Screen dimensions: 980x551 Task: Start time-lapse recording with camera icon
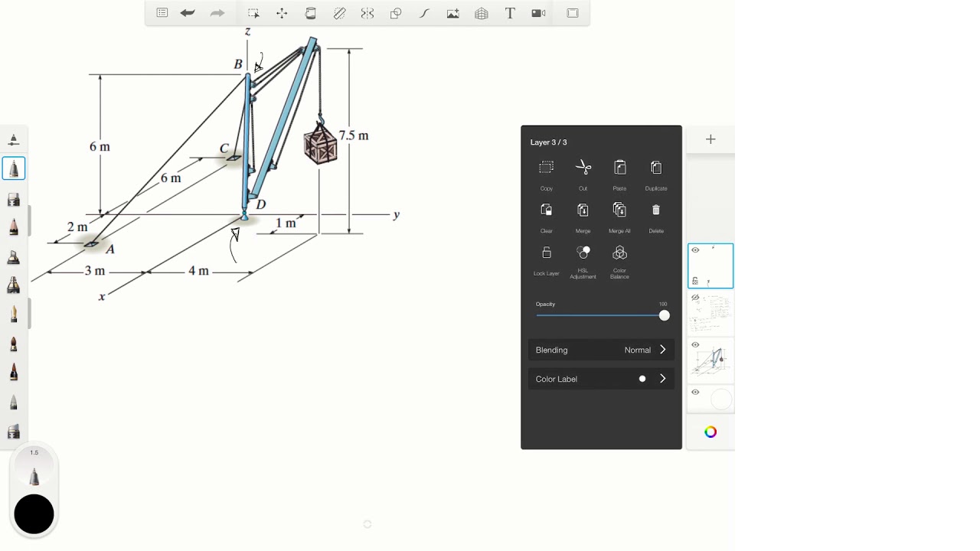(x=539, y=13)
